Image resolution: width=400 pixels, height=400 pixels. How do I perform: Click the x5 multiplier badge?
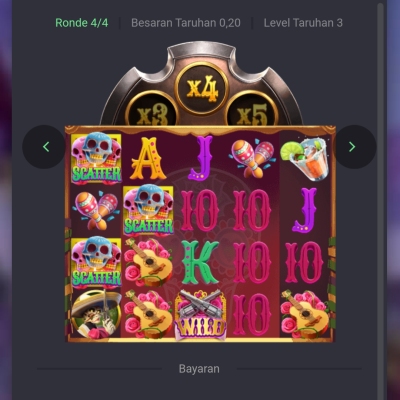click(x=253, y=110)
